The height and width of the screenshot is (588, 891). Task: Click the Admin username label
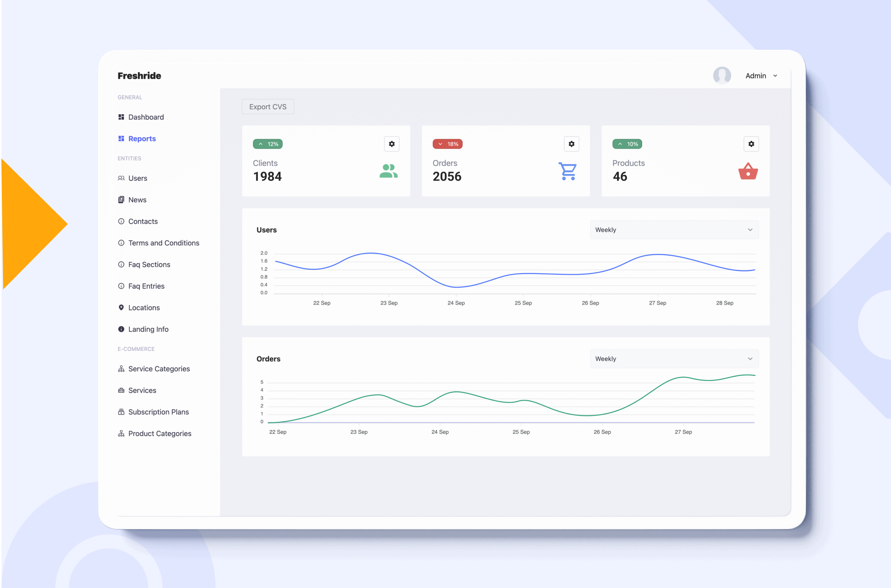756,76
